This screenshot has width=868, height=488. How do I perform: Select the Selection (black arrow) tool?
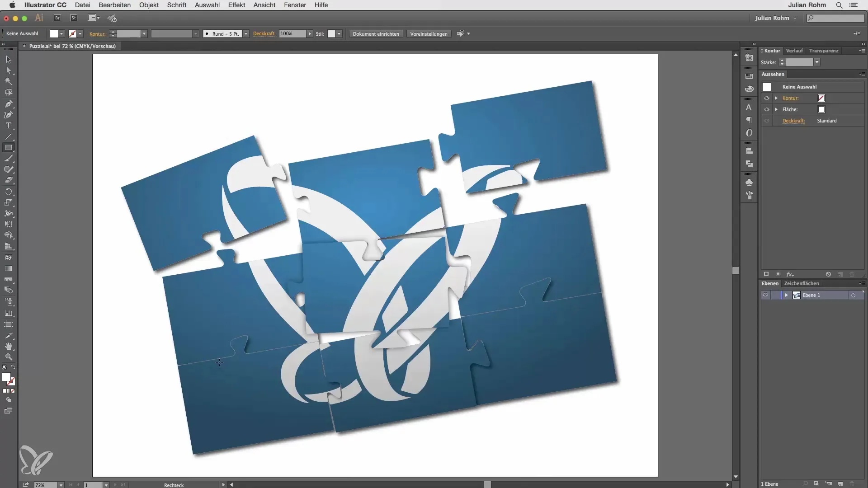click(9, 60)
